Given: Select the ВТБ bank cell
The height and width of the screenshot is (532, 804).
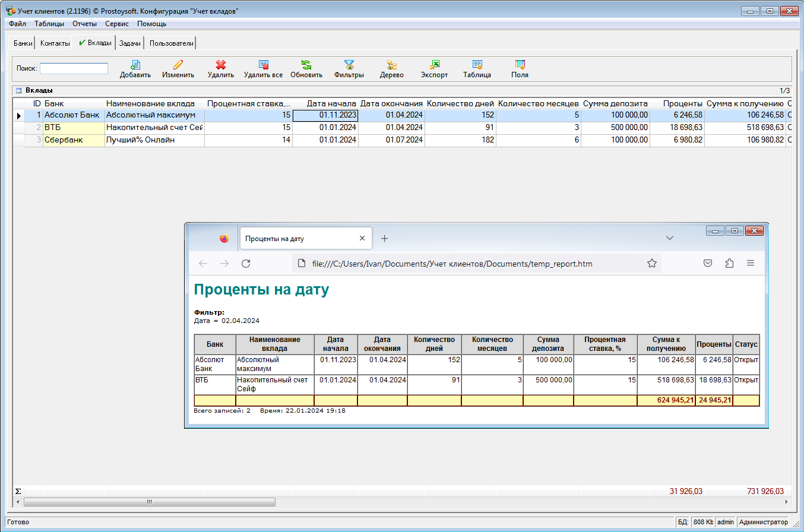Looking at the screenshot, I should [74, 127].
